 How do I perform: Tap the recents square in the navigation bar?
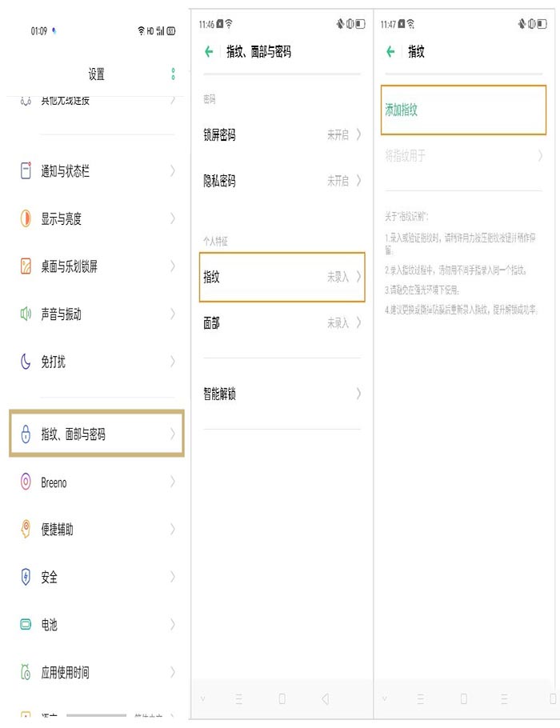tap(282, 698)
